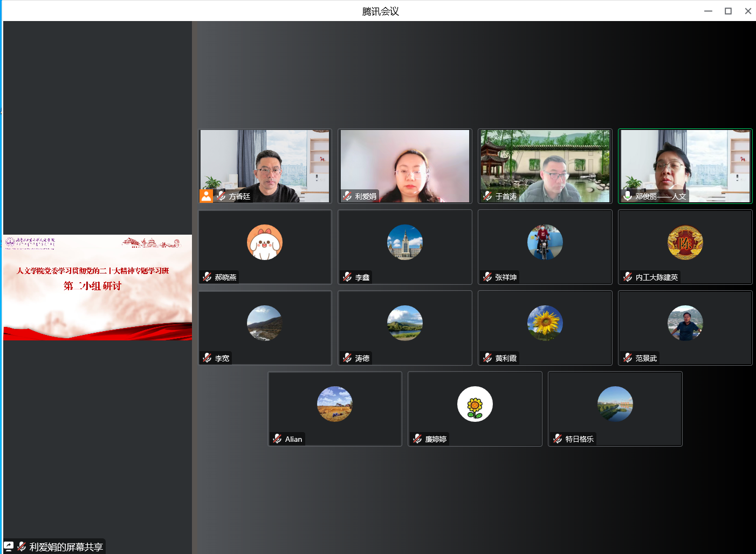Click the 范景武 name label
The width and height of the screenshot is (756, 554).
click(x=645, y=358)
